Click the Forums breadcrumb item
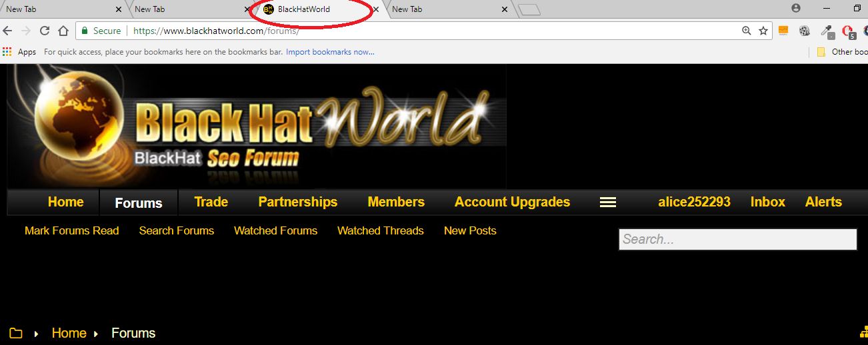 133,334
